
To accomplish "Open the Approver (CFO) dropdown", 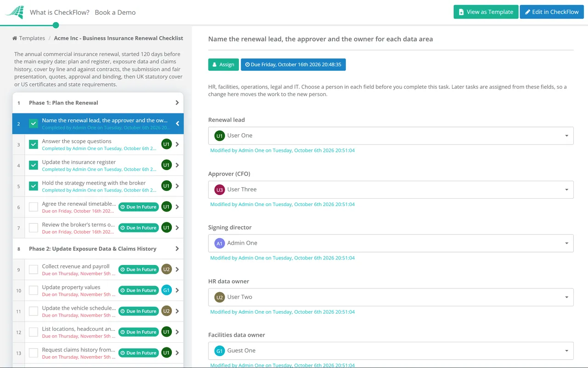I will point(391,190).
